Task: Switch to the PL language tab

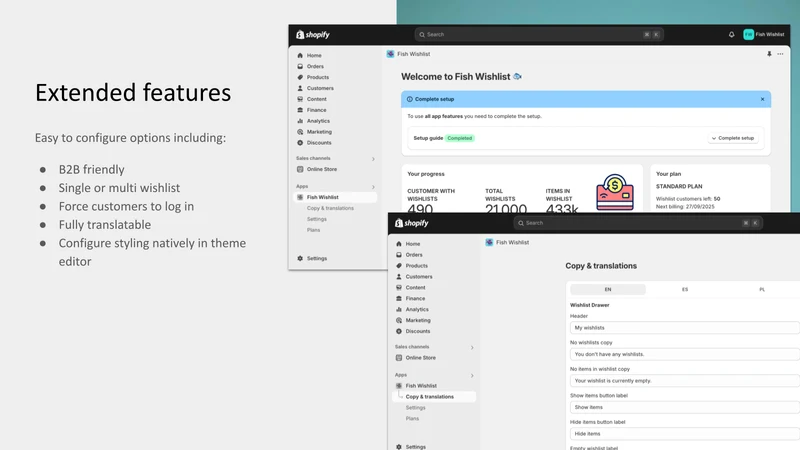Action: (762, 289)
